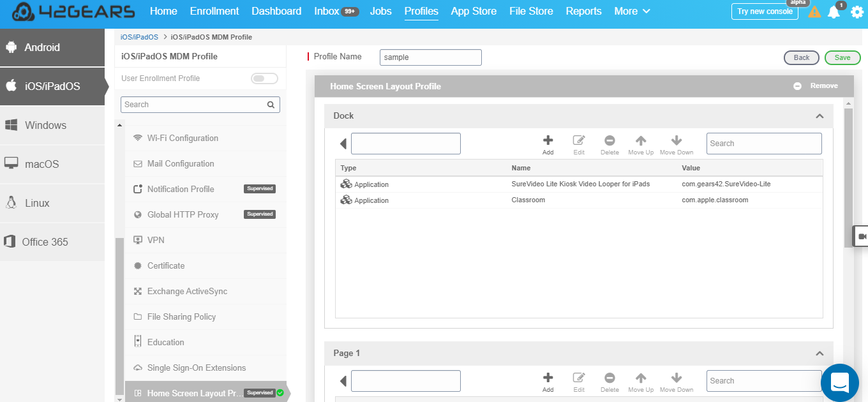Viewport: 868px width, 402px height.
Task: Open the settings gear icon
Action: click(x=857, y=11)
